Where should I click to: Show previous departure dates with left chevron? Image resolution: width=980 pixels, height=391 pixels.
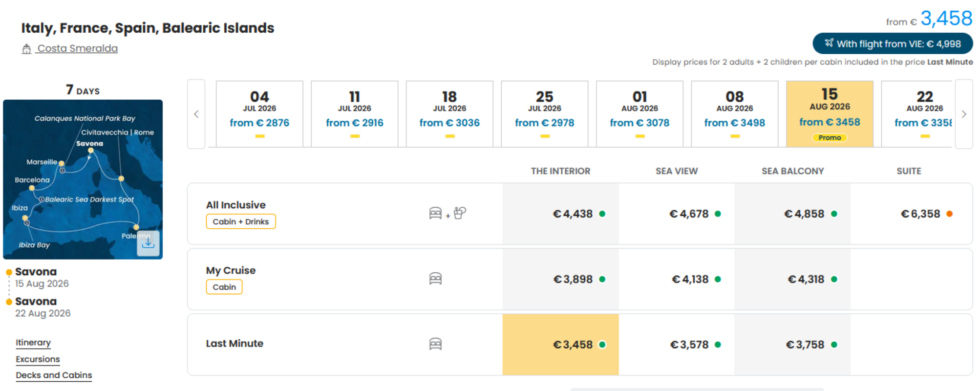(196, 114)
